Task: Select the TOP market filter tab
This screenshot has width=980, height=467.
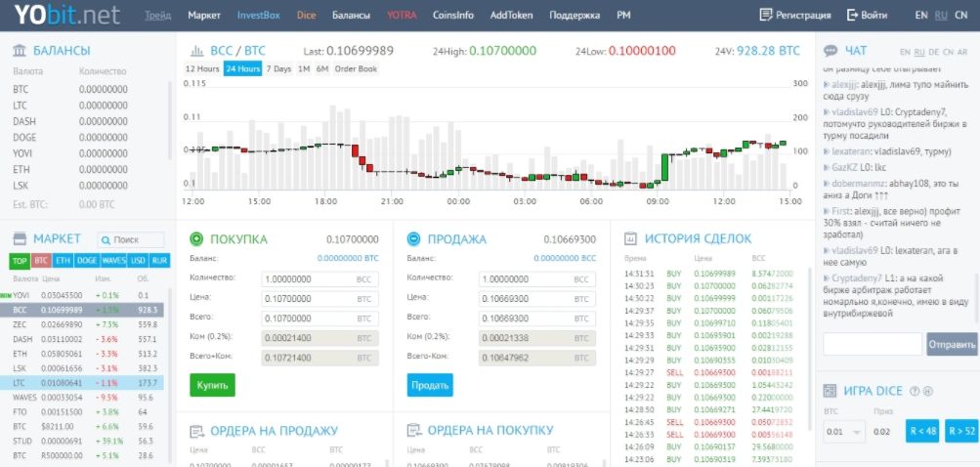Action: [x=20, y=261]
